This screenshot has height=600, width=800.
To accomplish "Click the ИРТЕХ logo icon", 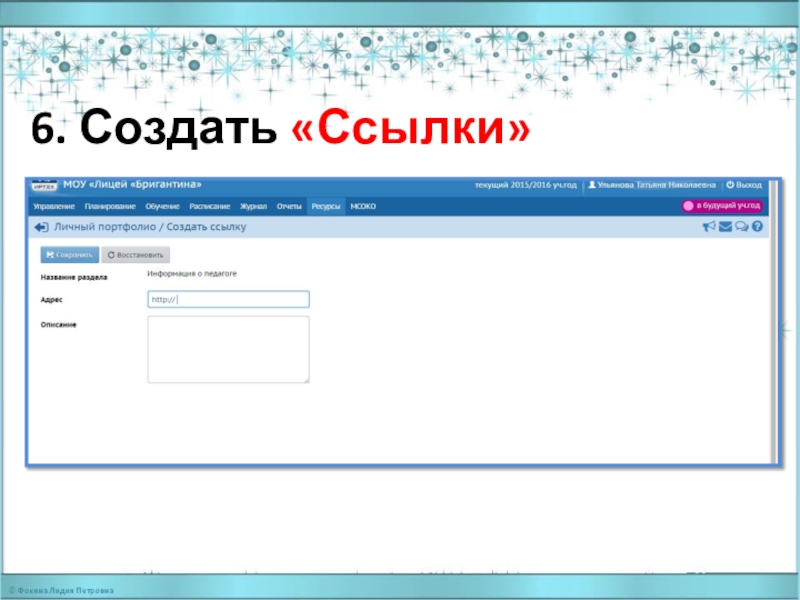I will click(44, 185).
